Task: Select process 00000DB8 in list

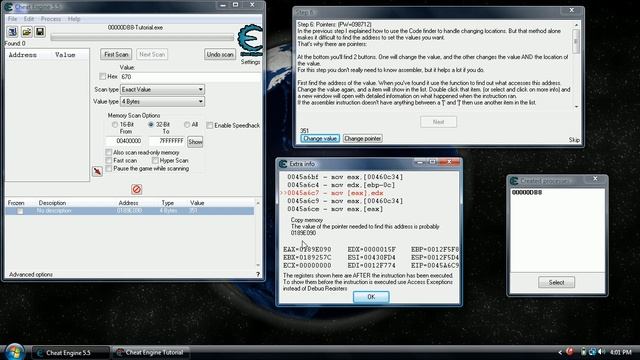Action: pos(527,192)
